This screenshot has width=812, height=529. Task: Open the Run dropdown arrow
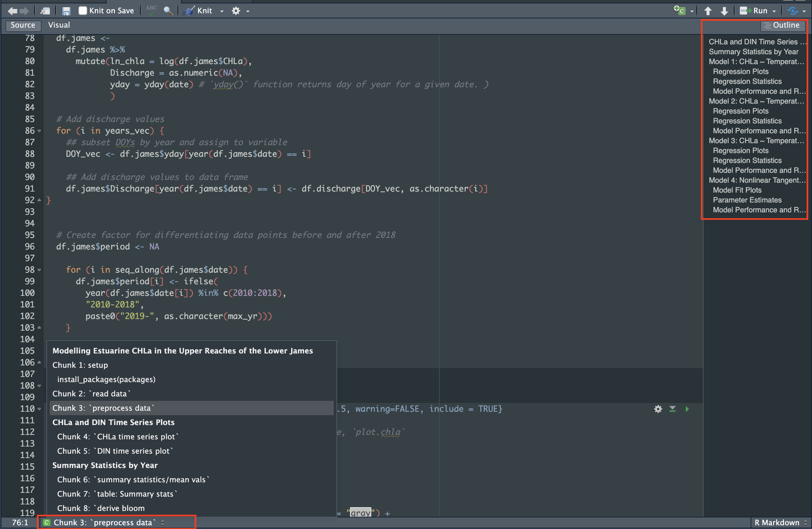click(x=775, y=11)
